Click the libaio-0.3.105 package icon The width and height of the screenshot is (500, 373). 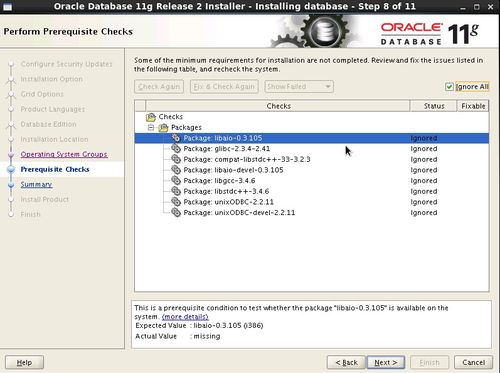(176, 138)
